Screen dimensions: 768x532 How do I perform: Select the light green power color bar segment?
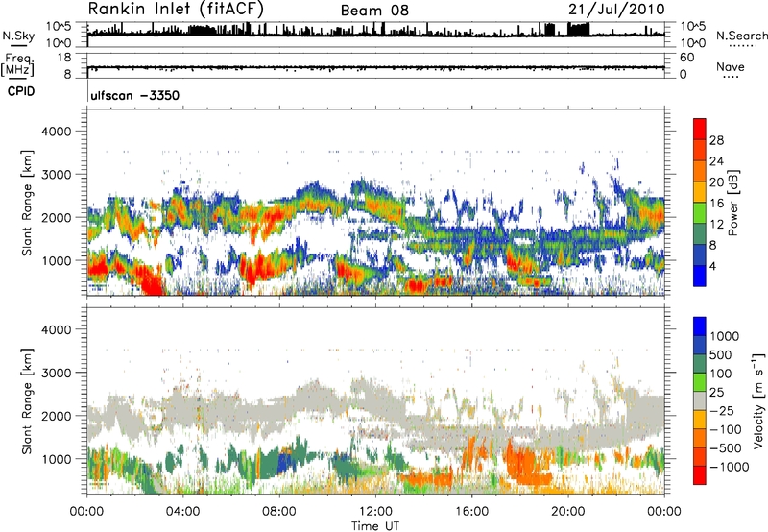click(x=700, y=213)
